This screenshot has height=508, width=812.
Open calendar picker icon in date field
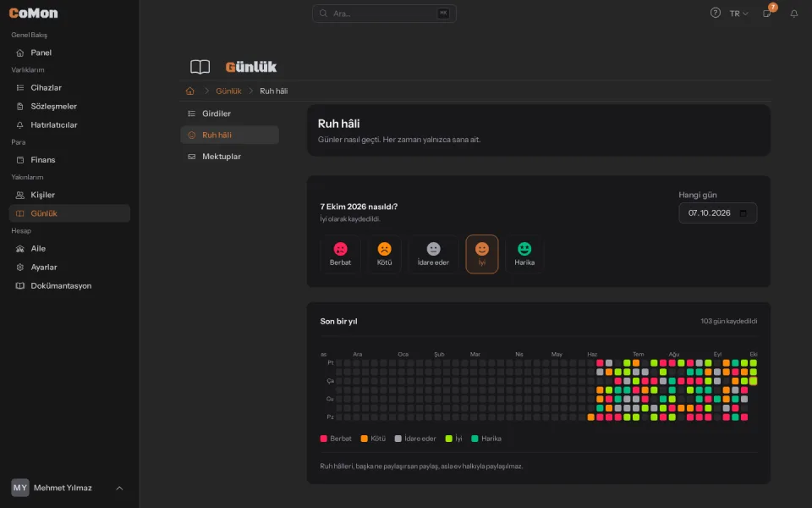[743, 213]
